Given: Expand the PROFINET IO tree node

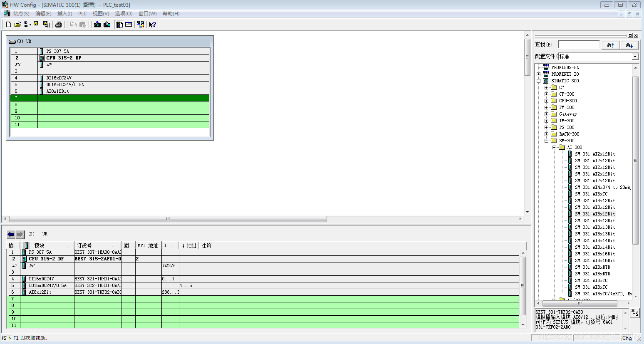Looking at the screenshot, I should pyautogui.click(x=538, y=74).
